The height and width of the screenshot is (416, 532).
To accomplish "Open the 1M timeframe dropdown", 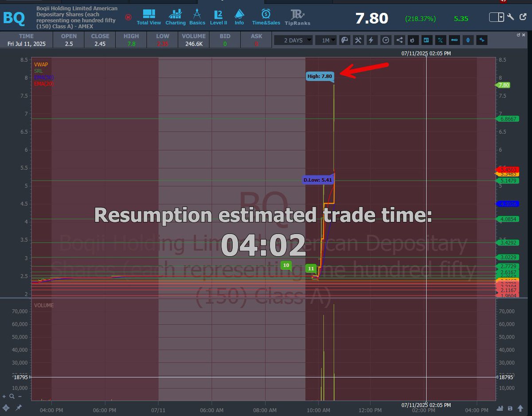I will point(326,40).
